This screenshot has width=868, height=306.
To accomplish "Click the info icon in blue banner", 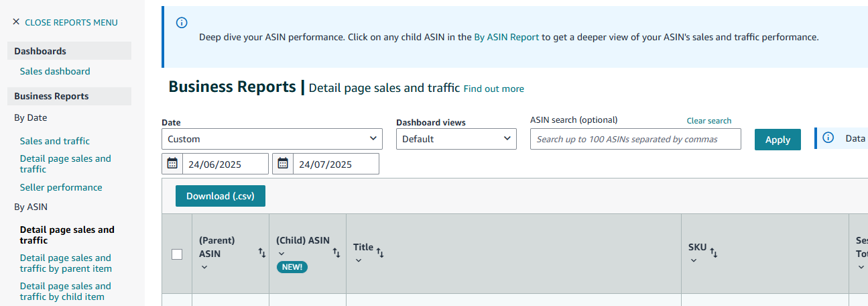I will tap(182, 23).
